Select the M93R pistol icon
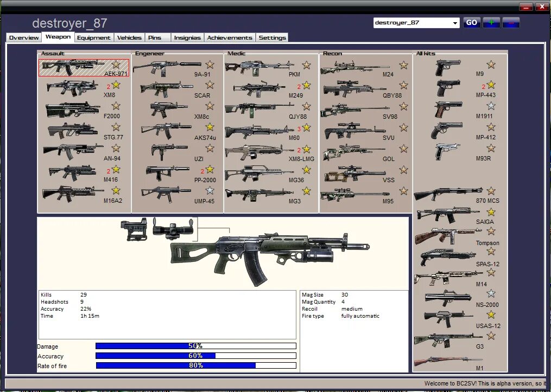Screen dimensions: 551x392 coord(447,151)
